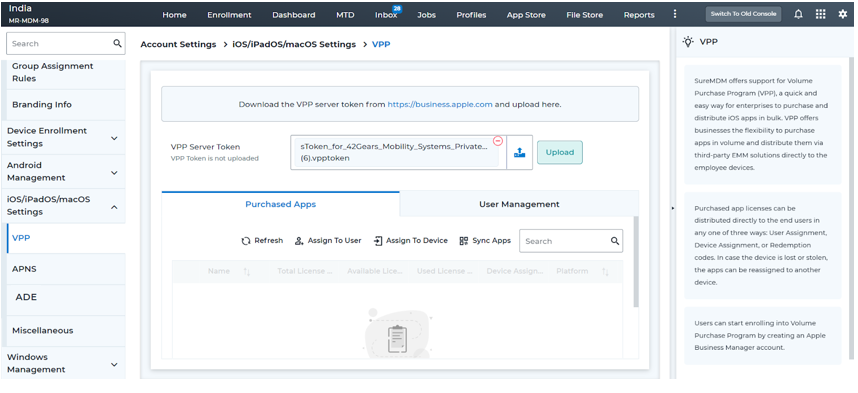Click the Assign To Device icon

pos(378,241)
